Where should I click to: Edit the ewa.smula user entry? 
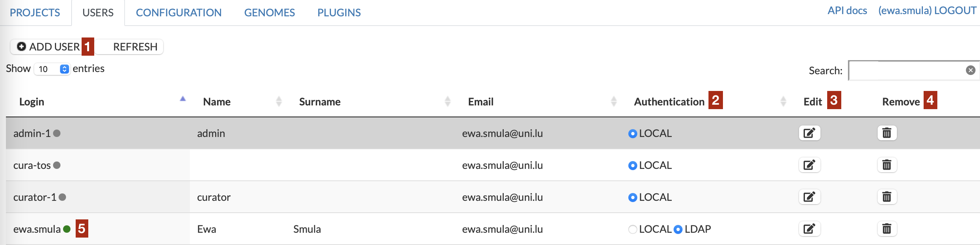click(x=809, y=229)
